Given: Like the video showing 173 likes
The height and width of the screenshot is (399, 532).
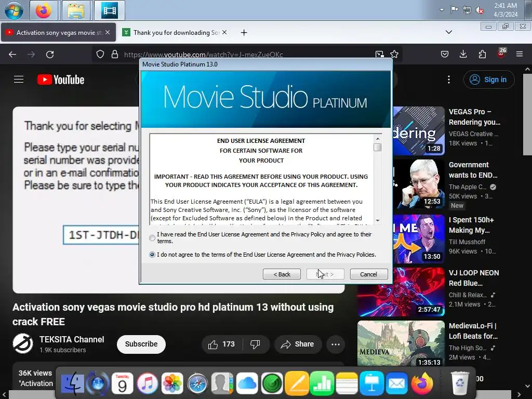Looking at the screenshot, I should coord(222,344).
